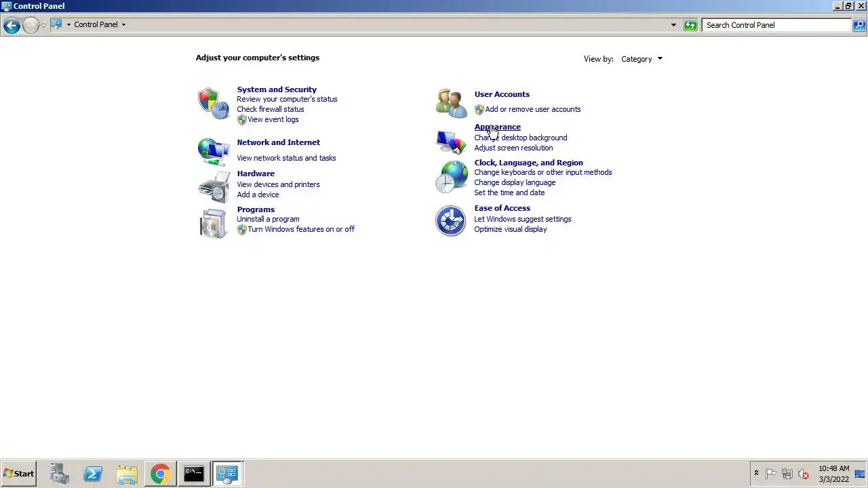
Task: Click Change keyboards or other input methods
Action: pos(543,172)
